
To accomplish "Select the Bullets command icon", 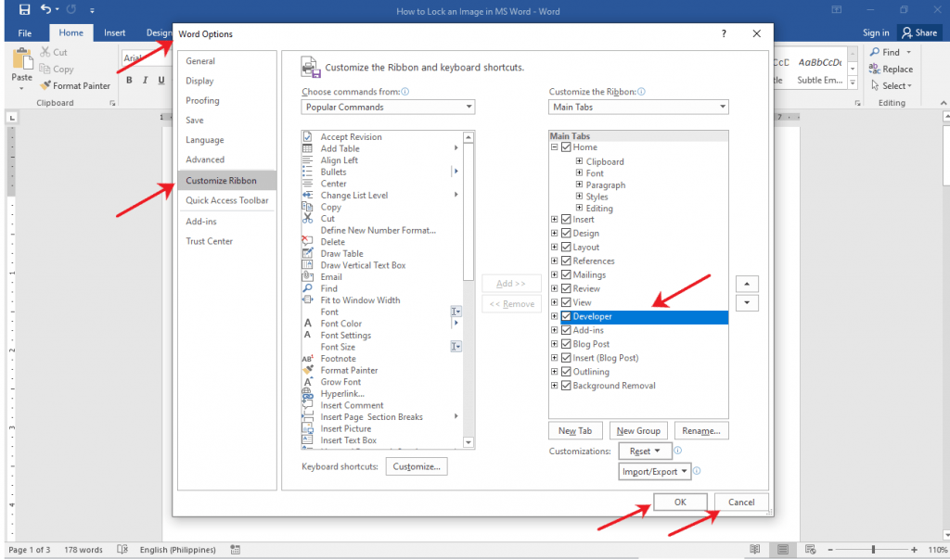I will click(308, 172).
